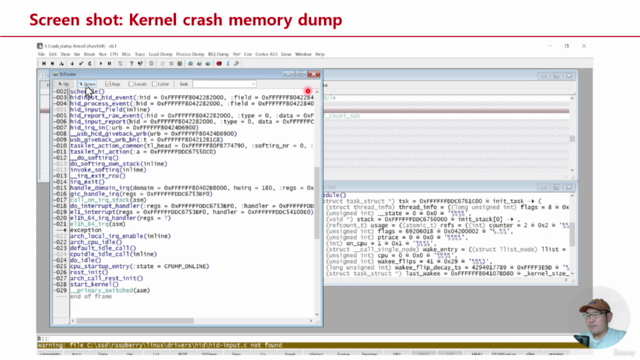Click the Break pause icon in the toolbar
Screen dimensions: 640x360
coord(109,64)
